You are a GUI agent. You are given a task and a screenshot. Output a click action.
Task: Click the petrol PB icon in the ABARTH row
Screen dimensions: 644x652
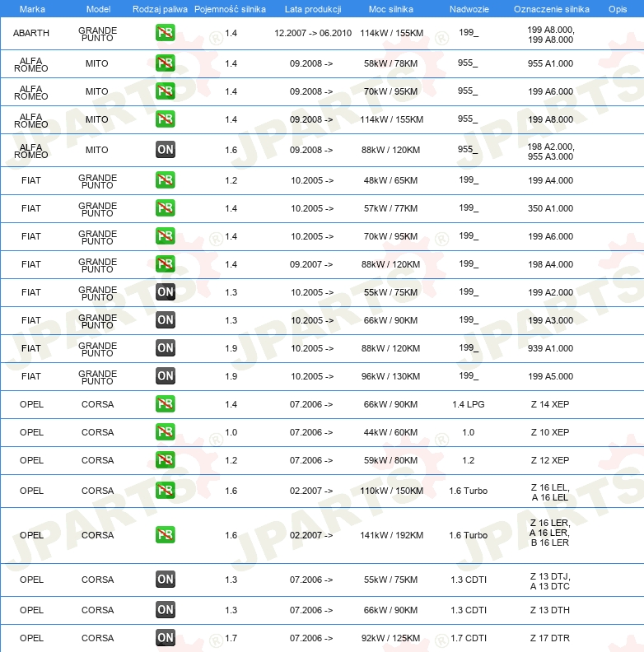point(166,33)
